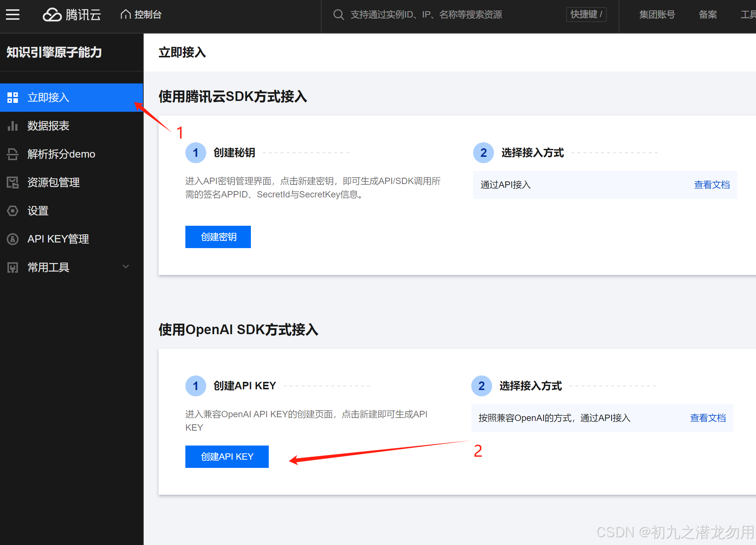Click the 数据报表 bar chart icon
The width and height of the screenshot is (756, 545).
(x=13, y=126)
